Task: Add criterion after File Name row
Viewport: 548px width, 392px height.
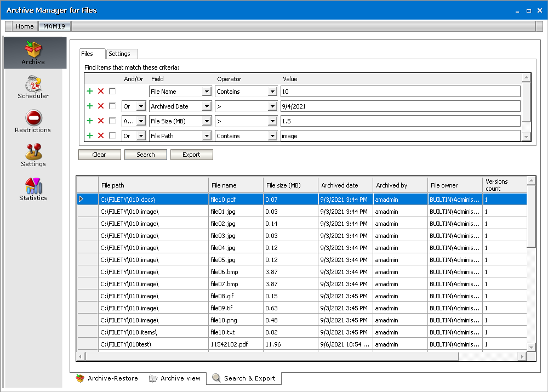Action: [90, 92]
